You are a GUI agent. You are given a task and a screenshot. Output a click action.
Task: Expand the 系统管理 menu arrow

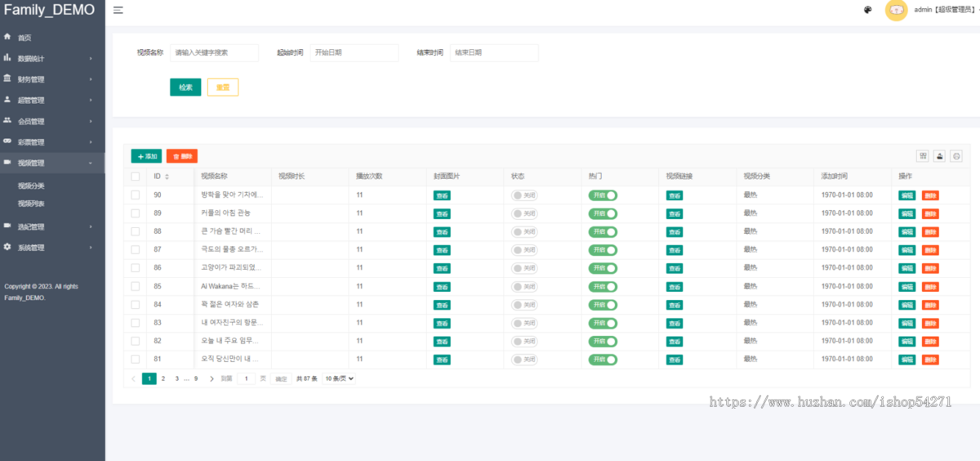(x=91, y=248)
